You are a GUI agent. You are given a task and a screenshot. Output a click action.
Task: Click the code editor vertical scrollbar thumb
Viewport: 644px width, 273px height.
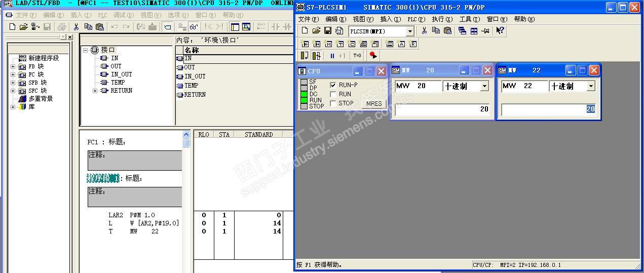point(186,143)
